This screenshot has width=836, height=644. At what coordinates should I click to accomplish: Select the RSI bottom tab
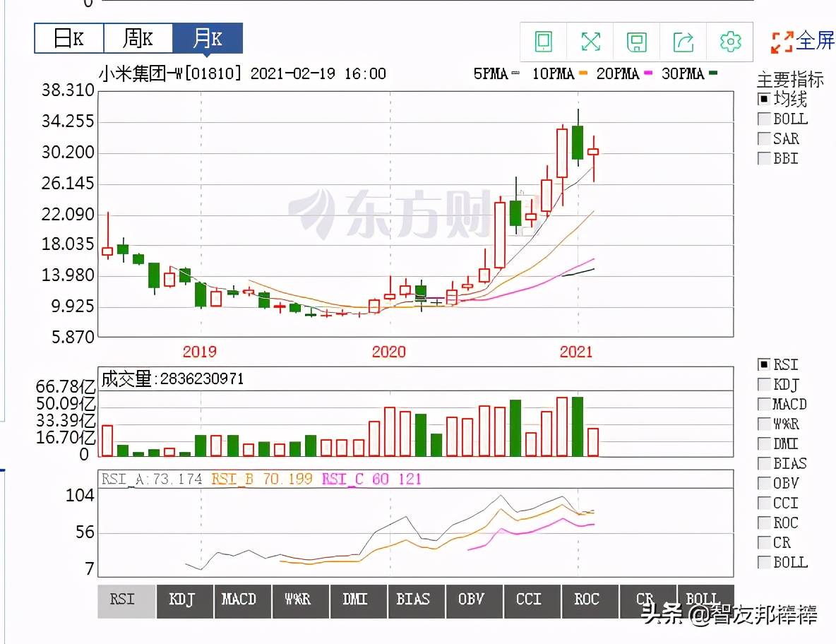click(127, 601)
